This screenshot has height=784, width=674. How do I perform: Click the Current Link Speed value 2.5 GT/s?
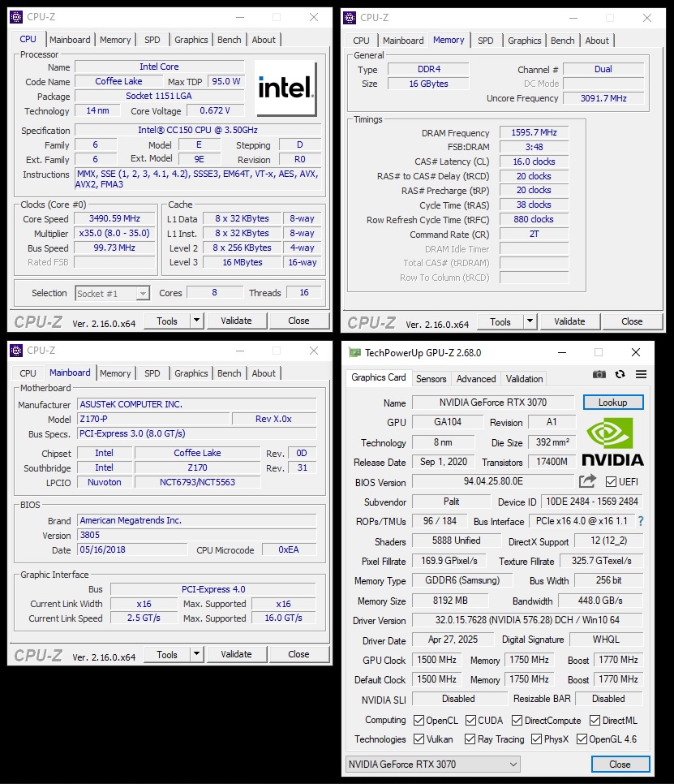(144, 618)
